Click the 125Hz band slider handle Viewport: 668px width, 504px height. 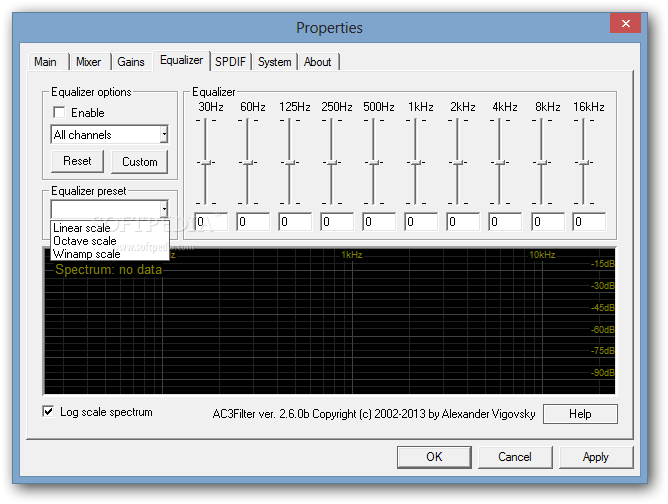tap(290, 162)
